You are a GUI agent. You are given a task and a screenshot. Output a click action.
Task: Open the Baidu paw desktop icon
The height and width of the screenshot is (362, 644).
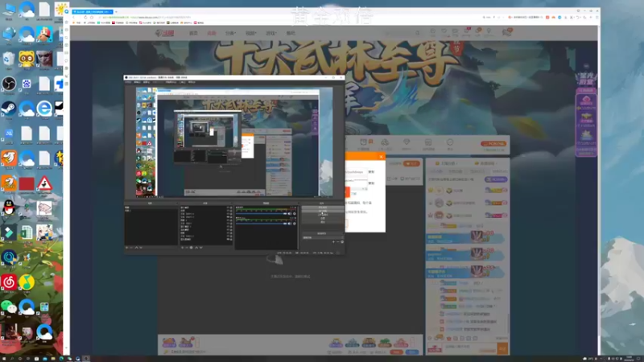[27, 84]
